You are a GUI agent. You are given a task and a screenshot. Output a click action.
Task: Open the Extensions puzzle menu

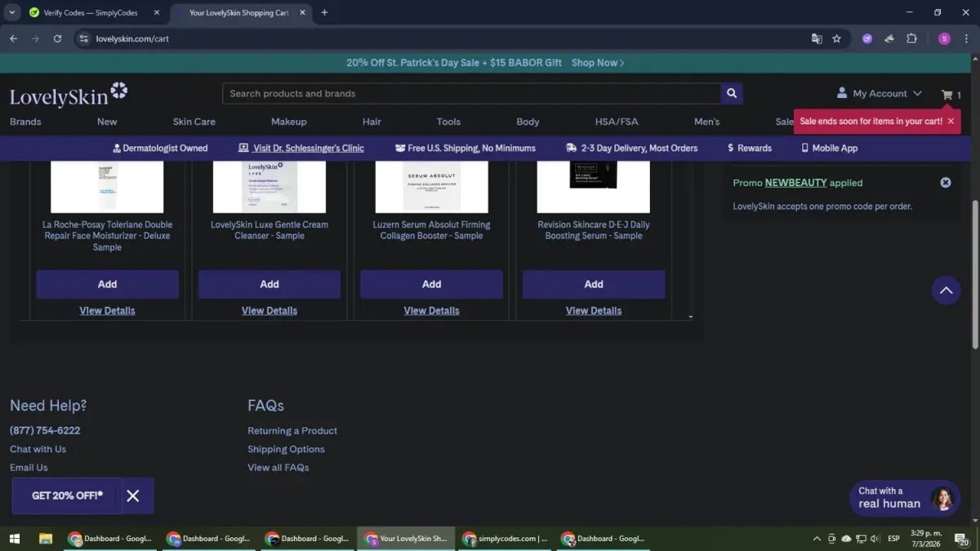tap(912, 38)
